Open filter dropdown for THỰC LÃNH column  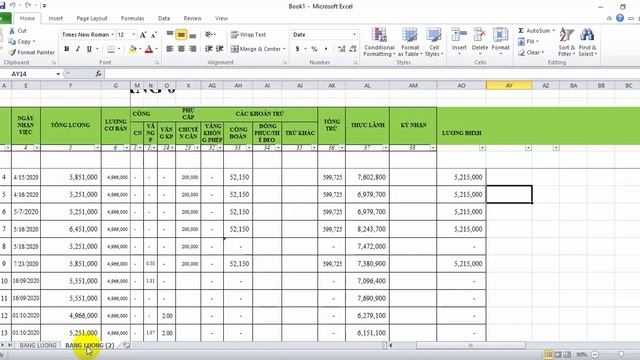[385, 148]
